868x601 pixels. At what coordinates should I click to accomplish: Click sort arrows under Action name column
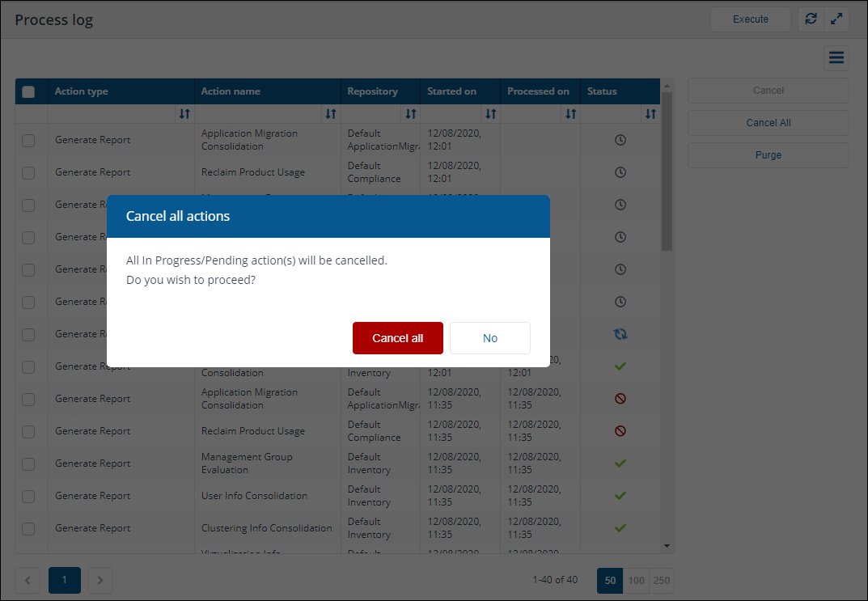(x=330, y=114)
